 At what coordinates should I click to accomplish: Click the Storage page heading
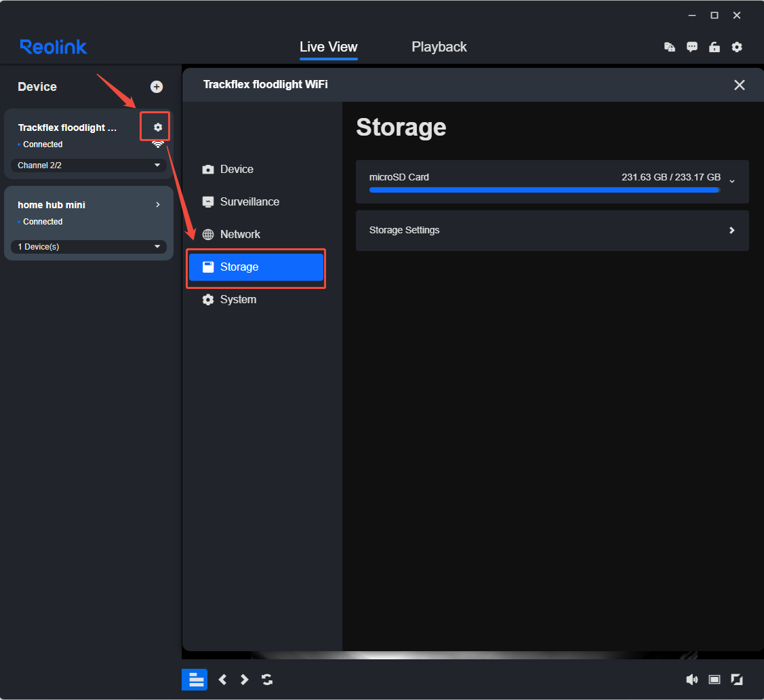click(401, 128)
